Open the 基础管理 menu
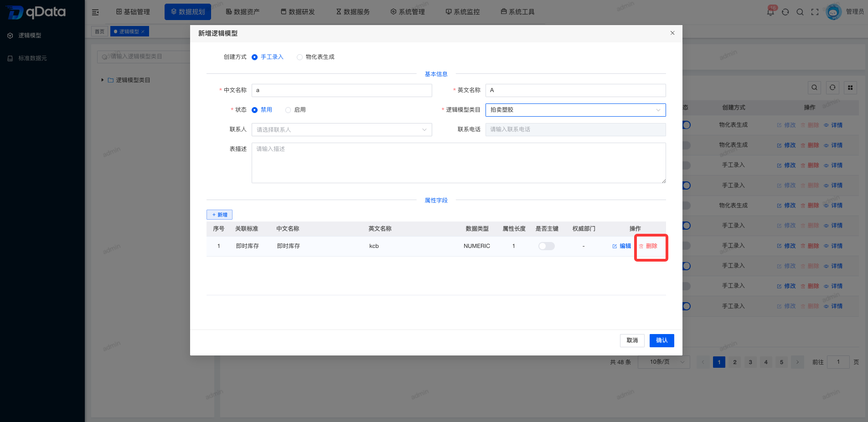Image resolution: width=868 pixels, height=422 pixels. [133, 12]
